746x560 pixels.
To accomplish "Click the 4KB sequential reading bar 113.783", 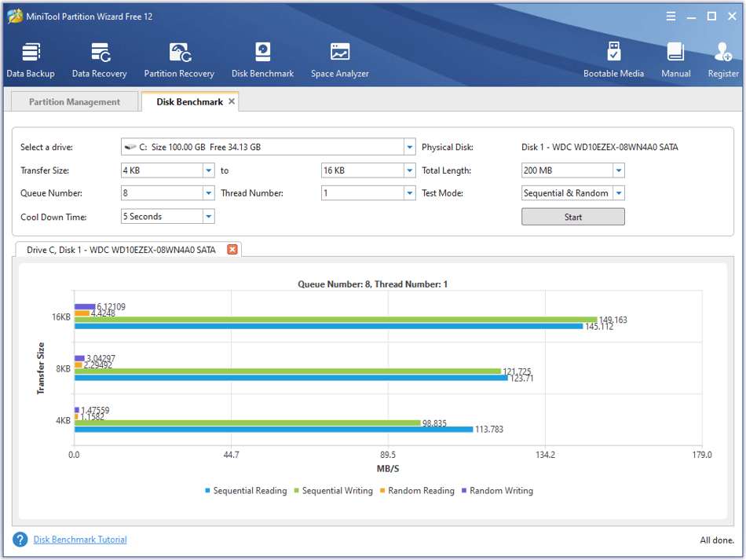I will [273, 429].
